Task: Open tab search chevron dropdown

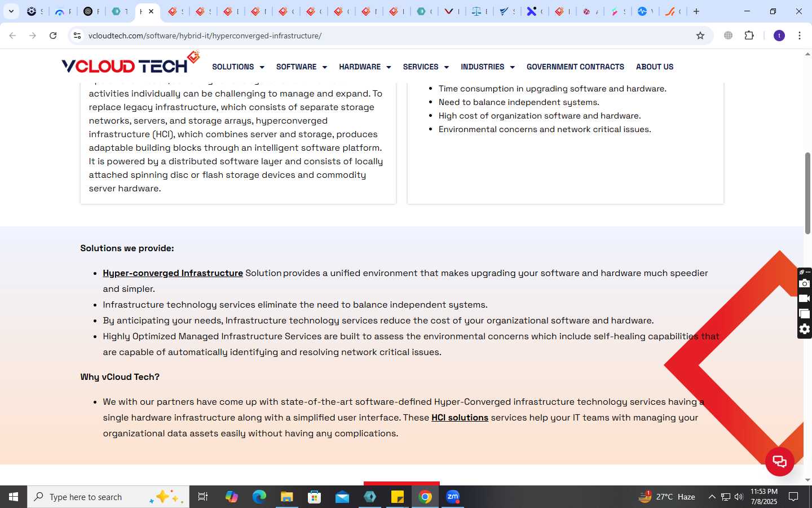Action: point(11,11)
